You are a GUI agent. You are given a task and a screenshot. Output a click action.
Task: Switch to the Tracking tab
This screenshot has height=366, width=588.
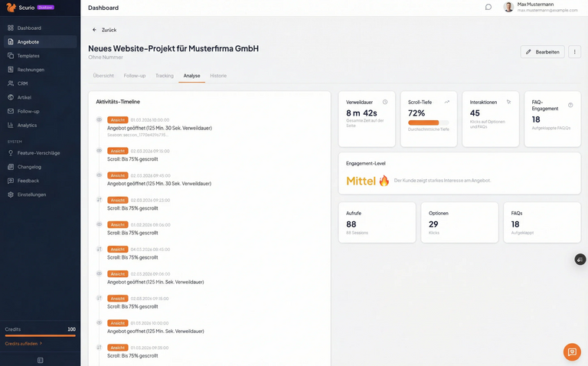(164, 76)
